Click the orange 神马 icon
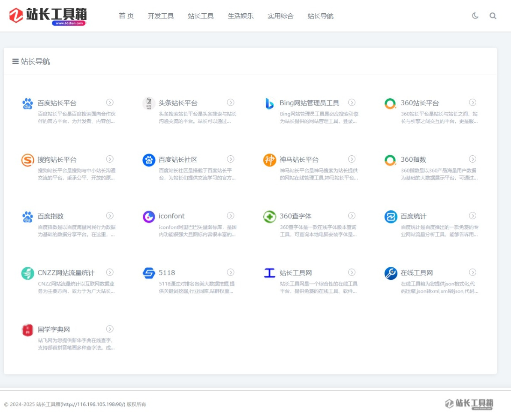Screen dimensions: 511x420 point(270,160)
